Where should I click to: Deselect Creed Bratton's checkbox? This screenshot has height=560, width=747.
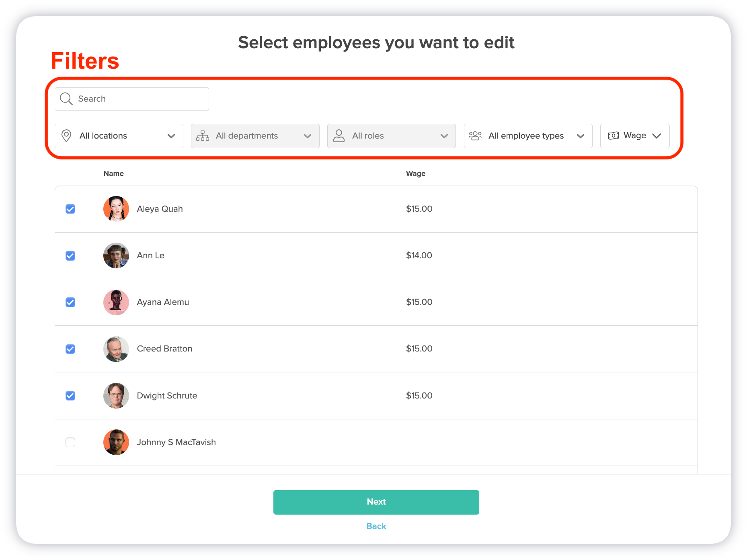(70, 349)
